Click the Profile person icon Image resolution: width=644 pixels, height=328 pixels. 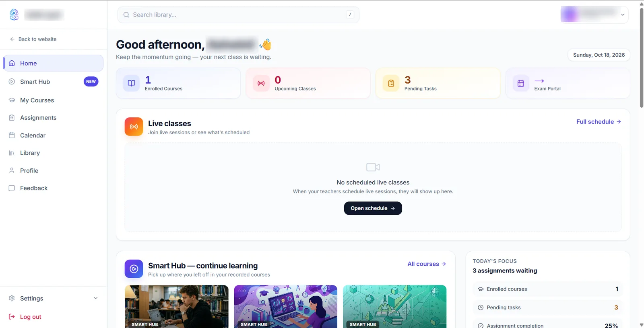coord(12,170)
